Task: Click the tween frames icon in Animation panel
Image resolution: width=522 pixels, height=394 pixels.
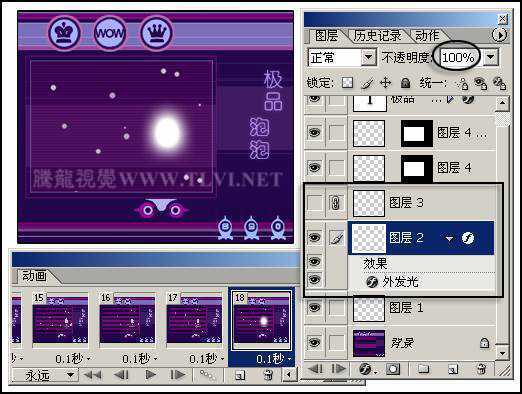Action: tap(207, 375)
